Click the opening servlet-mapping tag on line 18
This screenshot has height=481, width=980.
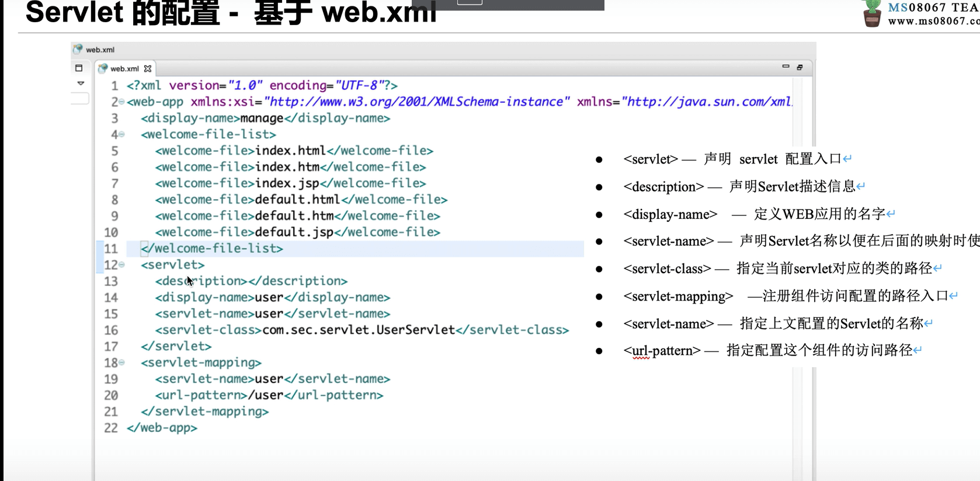[x=201, y=363]
